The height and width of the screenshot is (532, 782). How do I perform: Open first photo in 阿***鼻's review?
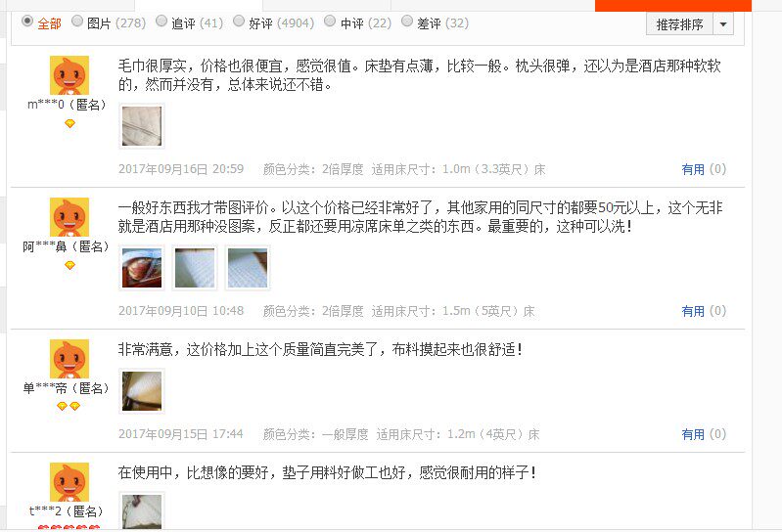[x=142, y=268]
